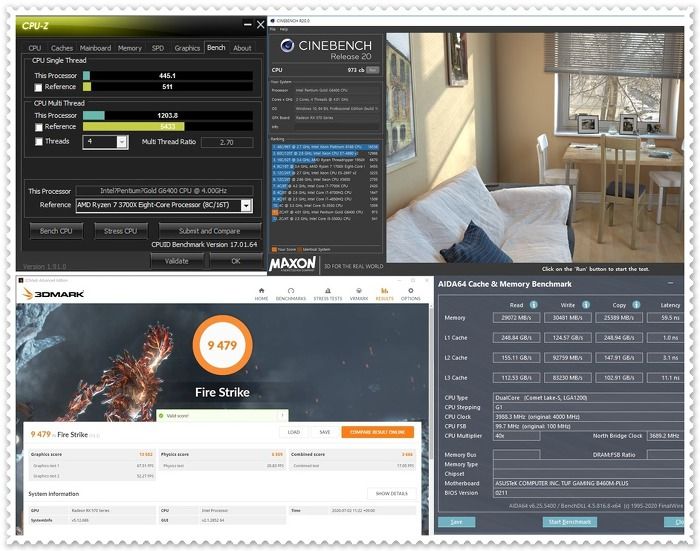Click the Identical System legend swatch

300,249
